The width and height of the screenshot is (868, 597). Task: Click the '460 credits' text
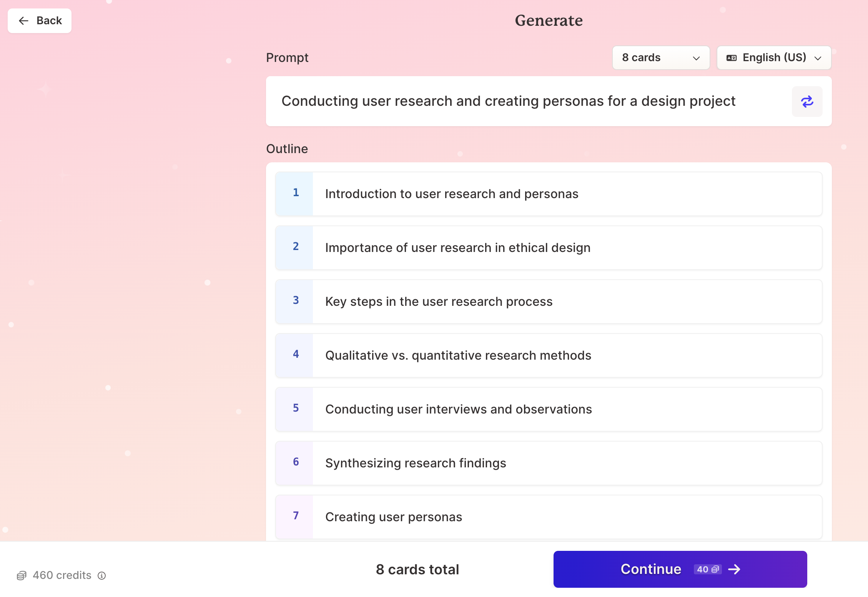(62, 575)
